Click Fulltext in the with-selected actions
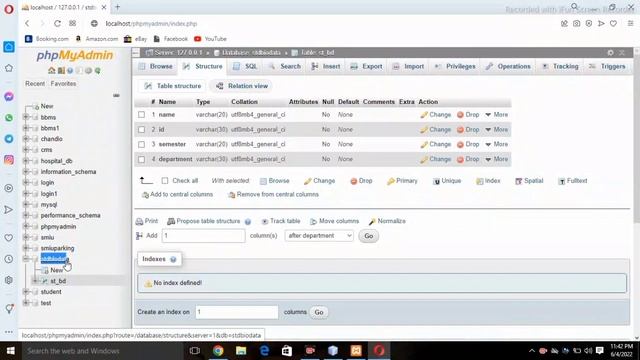640x360 pixels. (x=573, y=181)
